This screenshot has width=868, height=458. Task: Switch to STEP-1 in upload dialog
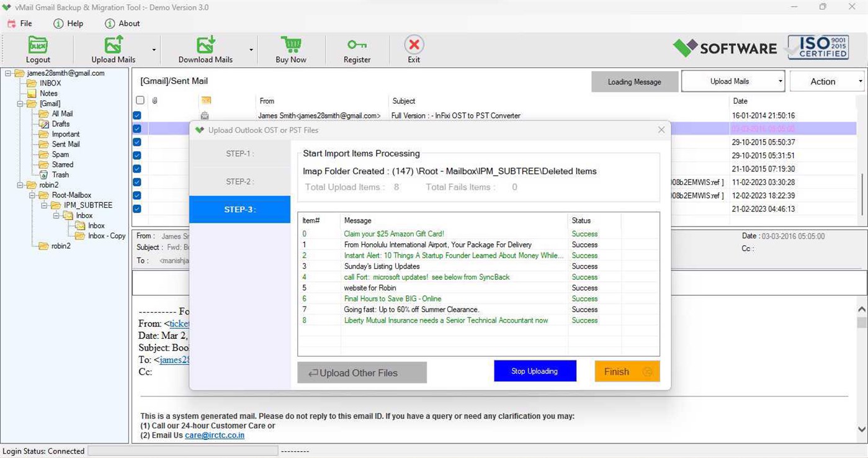(x=240, y=154)
